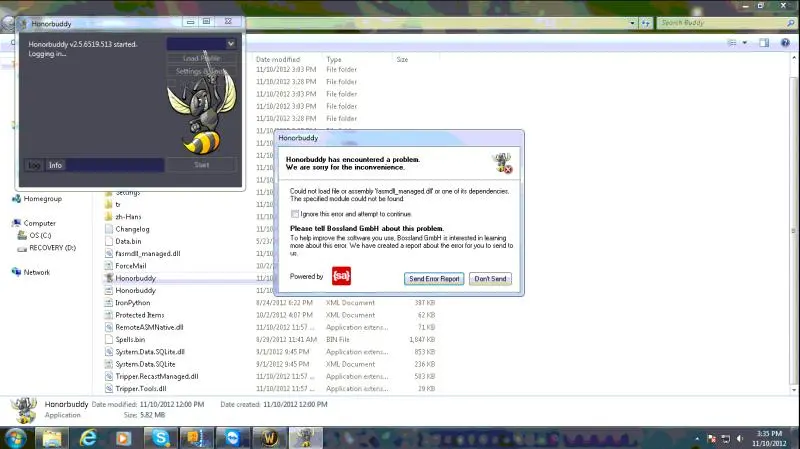Image resolution: width=800 pixels, height=449 pixels.
Task: Click the Change your view icon
Action: [x=732, y=43]
